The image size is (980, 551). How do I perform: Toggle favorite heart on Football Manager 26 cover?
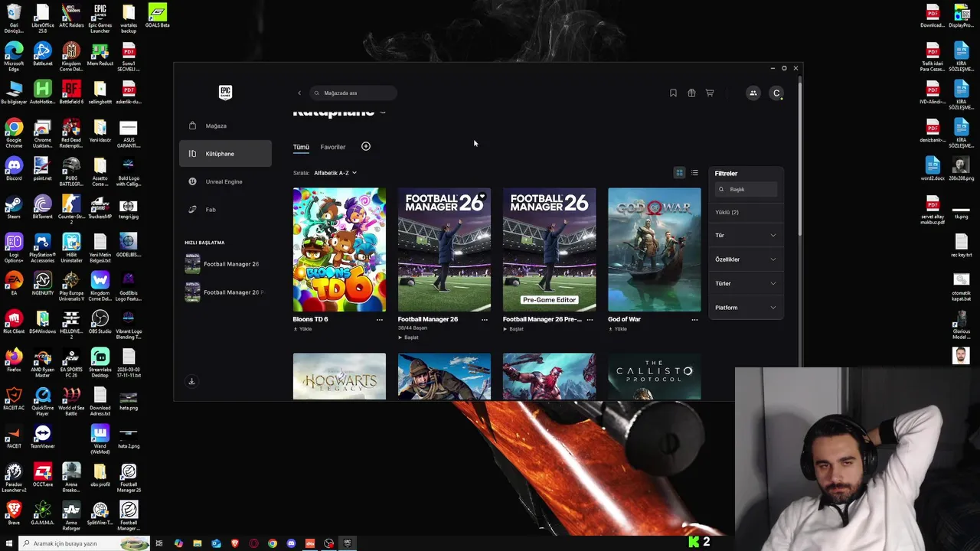point(482,197)
